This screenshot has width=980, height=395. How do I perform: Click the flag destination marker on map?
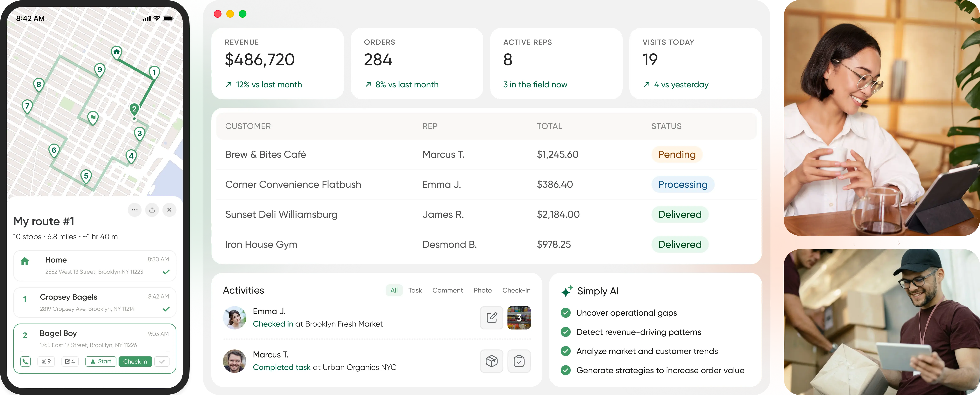(93, 117)
